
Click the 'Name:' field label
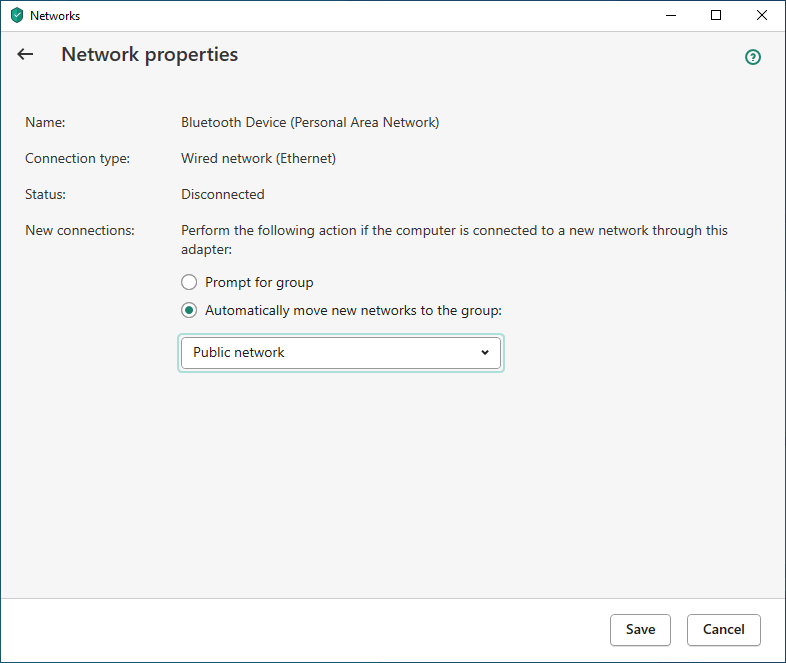pos(45,123)
